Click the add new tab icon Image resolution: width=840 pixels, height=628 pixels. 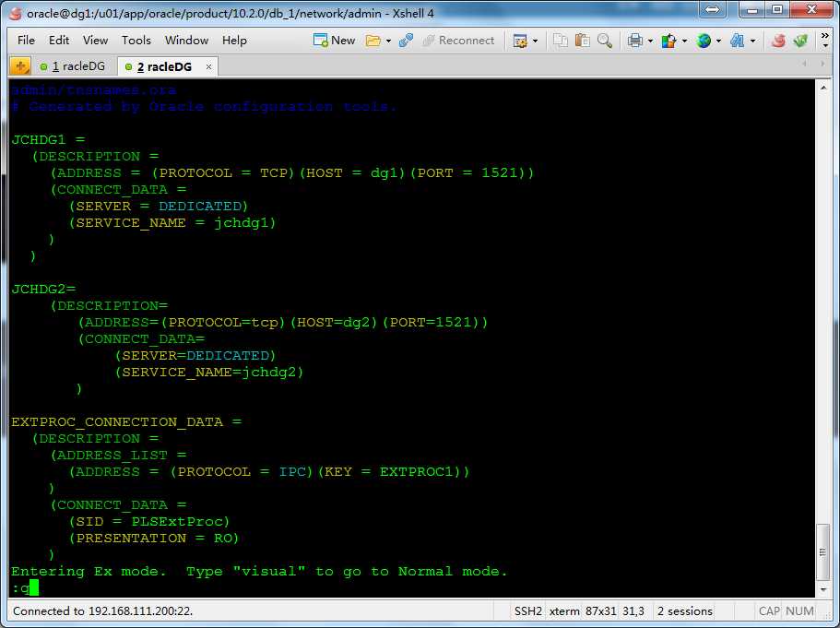pos(20,66)
